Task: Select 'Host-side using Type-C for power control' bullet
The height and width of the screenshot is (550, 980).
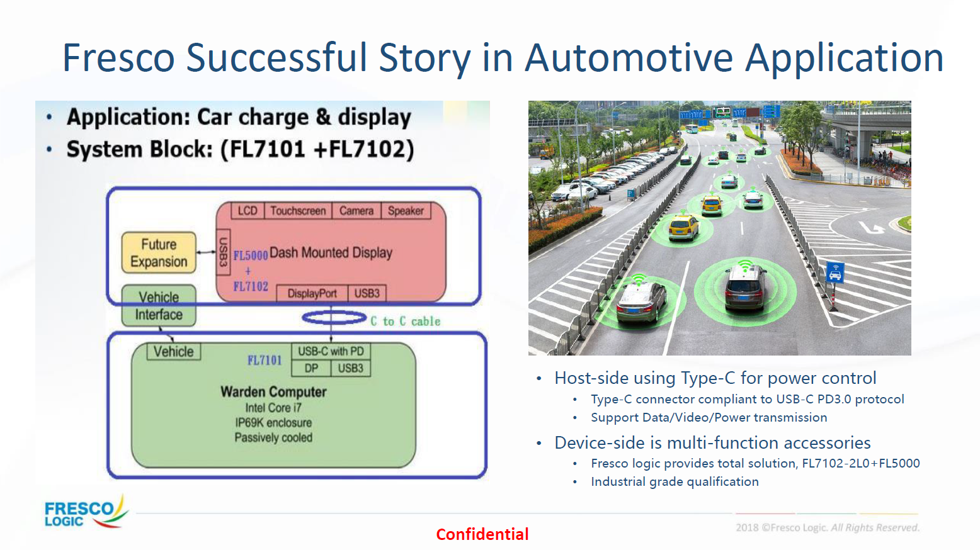Action: coord(715,378)
